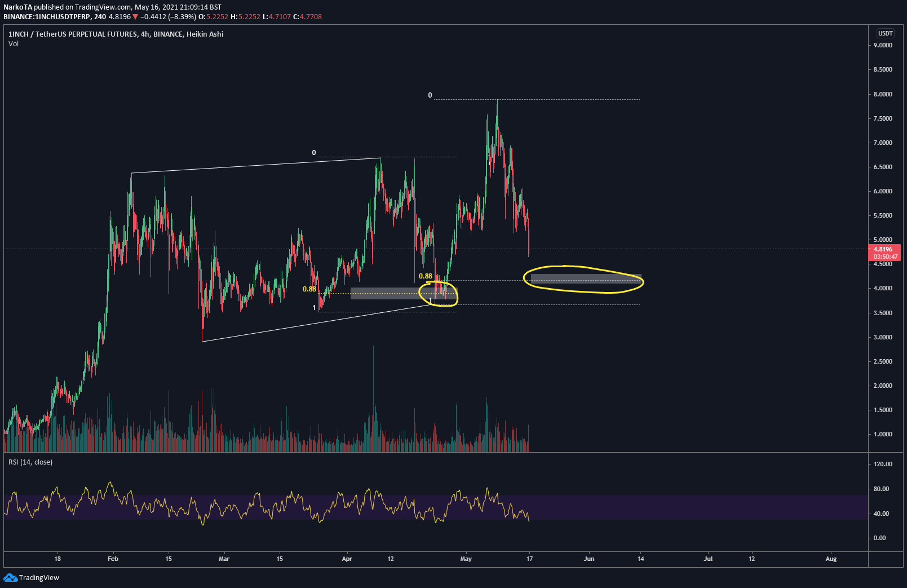Click the Apr date label on time axis
Screen dimensions: 907x588
pos(347,559)
